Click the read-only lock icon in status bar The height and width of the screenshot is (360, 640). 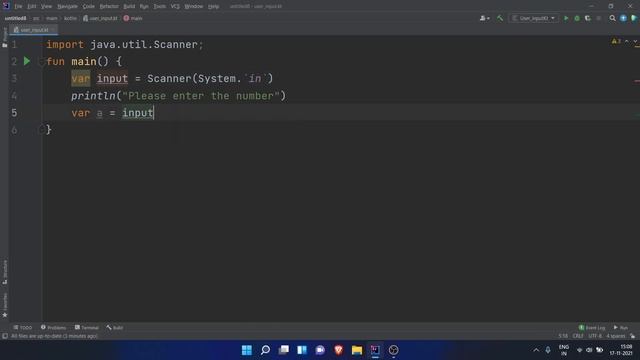click(x=632, y=336)
